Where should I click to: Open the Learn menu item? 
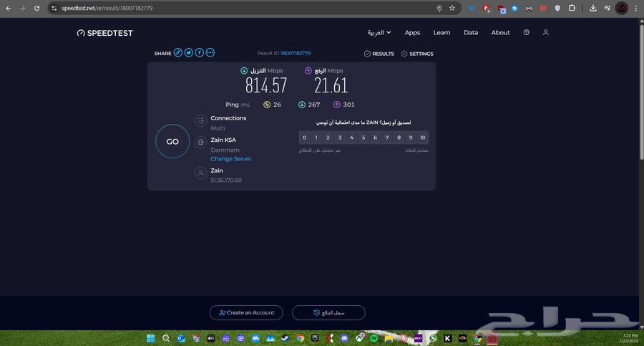(442, 32)
